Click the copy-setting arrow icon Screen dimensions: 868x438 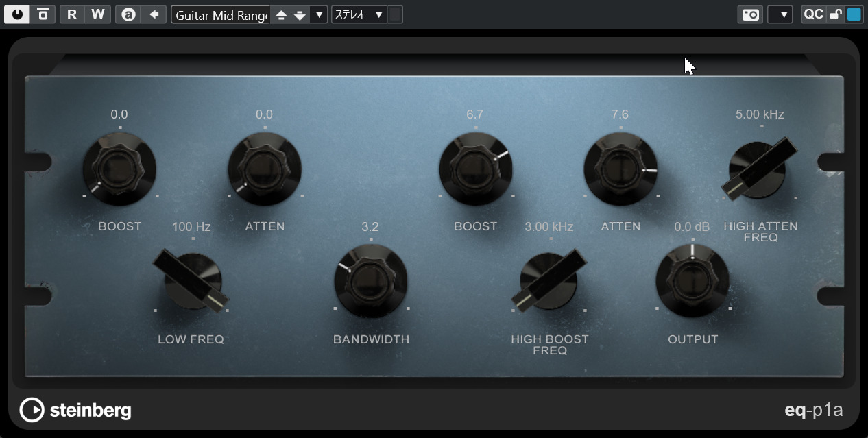[154, 14]
